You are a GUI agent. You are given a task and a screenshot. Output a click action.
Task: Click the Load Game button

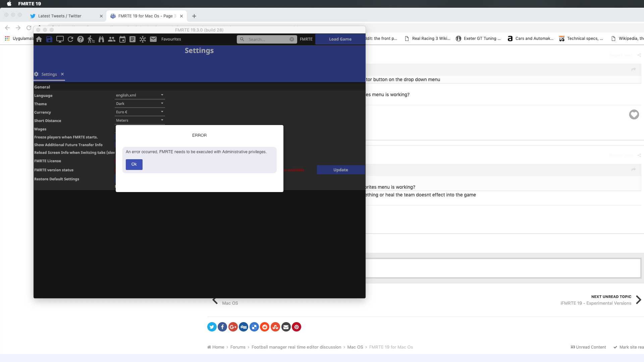340,39
